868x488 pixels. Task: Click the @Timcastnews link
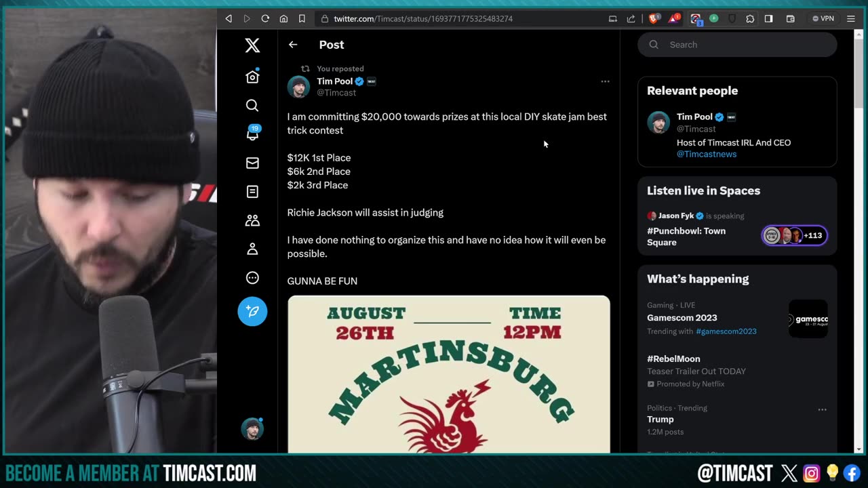(707, 154)
